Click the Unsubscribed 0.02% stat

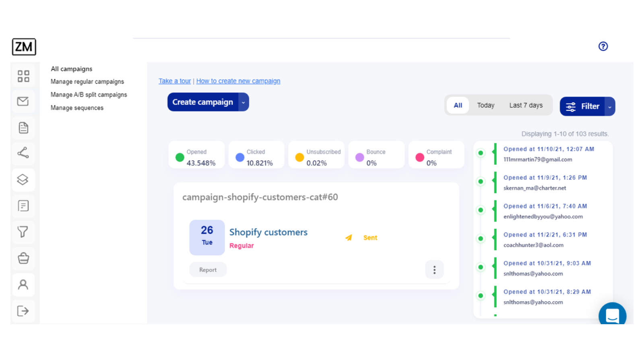(x=316, y=155)
